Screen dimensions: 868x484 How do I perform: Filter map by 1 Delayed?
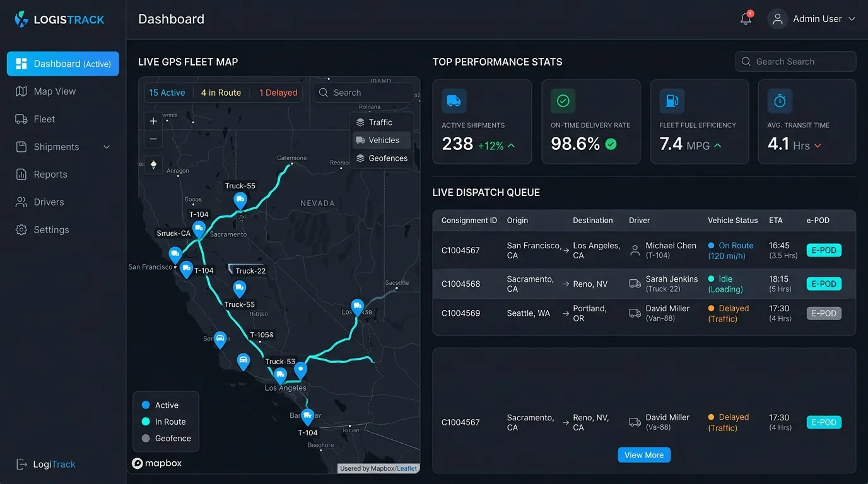(278, 93)
